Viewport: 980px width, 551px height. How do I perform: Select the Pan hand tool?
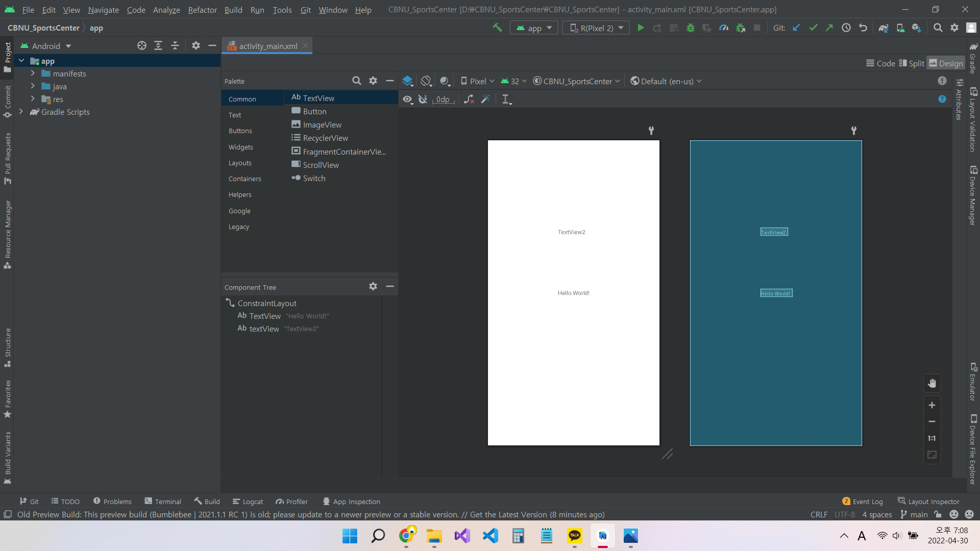tap(932, 384)
